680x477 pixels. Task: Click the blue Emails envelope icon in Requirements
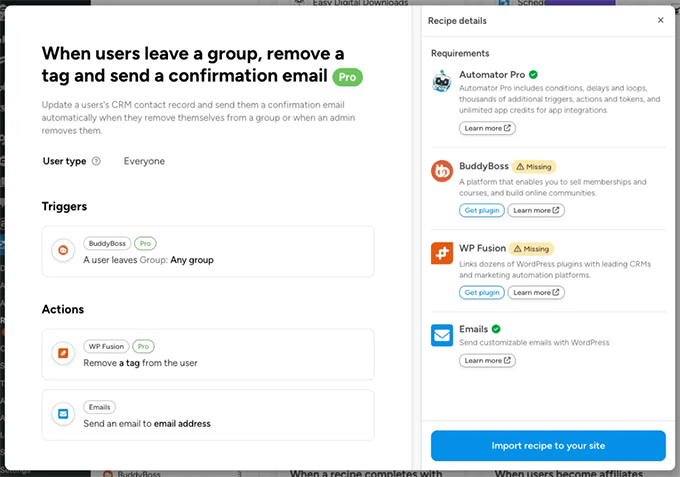(x=442, y=335)
